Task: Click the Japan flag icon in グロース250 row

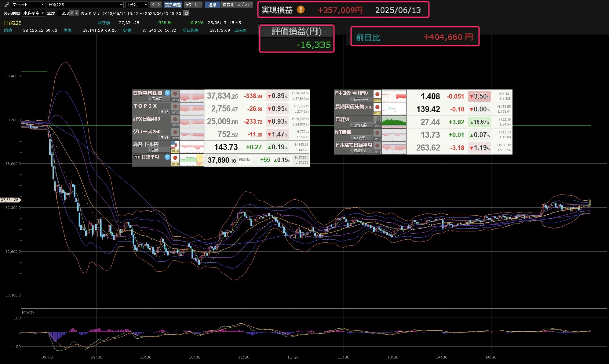Action: (175, 132)
